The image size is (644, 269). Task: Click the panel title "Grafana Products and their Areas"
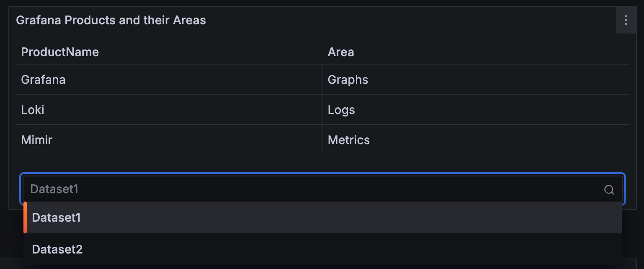(111, 20)
